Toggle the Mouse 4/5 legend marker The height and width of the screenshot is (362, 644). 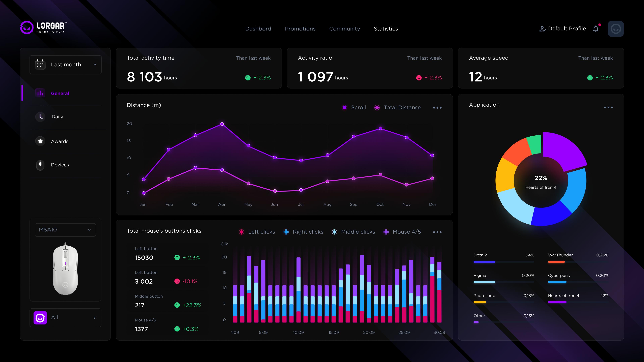pos(386,232)
